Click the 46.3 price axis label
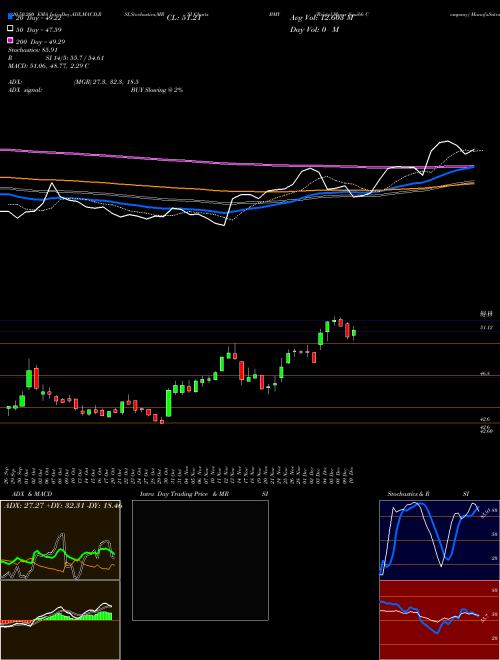500x660 pixels. 484,373
